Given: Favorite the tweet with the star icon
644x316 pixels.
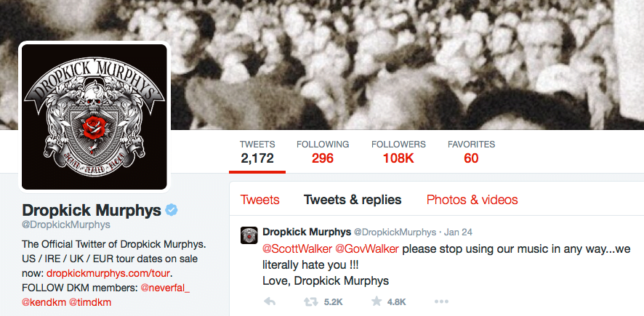Looking at the screenshot, I should 377,301.
